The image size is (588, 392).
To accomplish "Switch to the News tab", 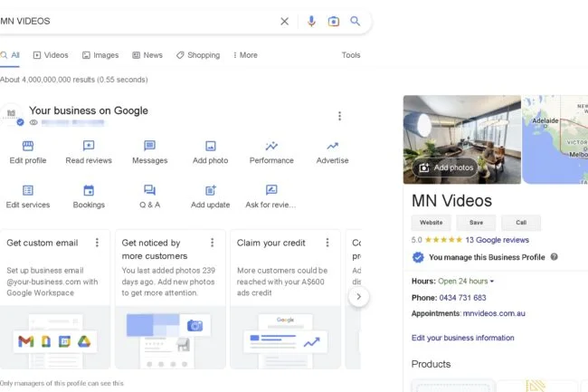I will click(147, 55).
